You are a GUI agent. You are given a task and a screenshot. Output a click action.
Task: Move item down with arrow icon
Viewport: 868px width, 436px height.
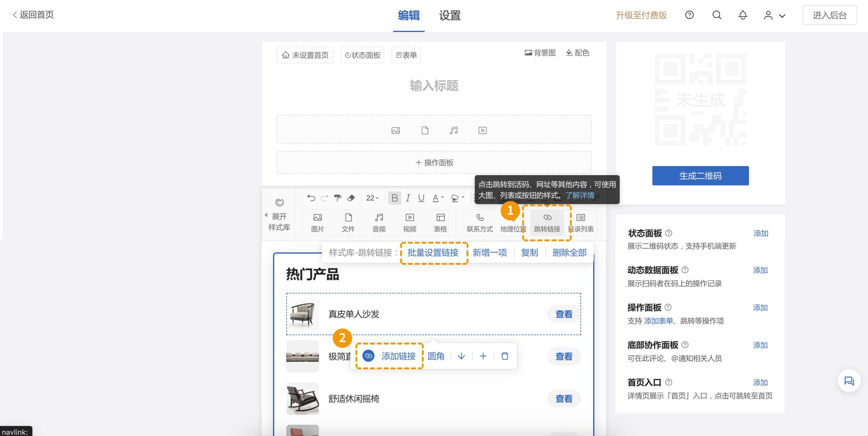461,356
